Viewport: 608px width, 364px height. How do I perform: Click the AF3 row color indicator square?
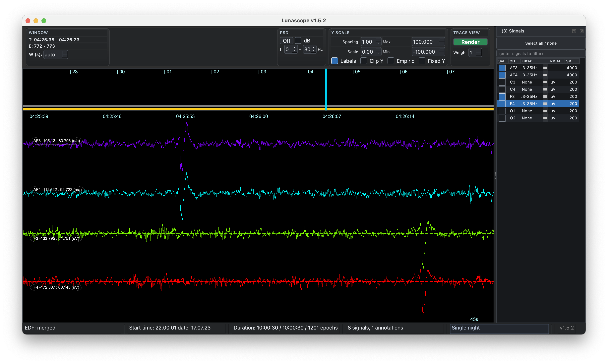[545, 68]
